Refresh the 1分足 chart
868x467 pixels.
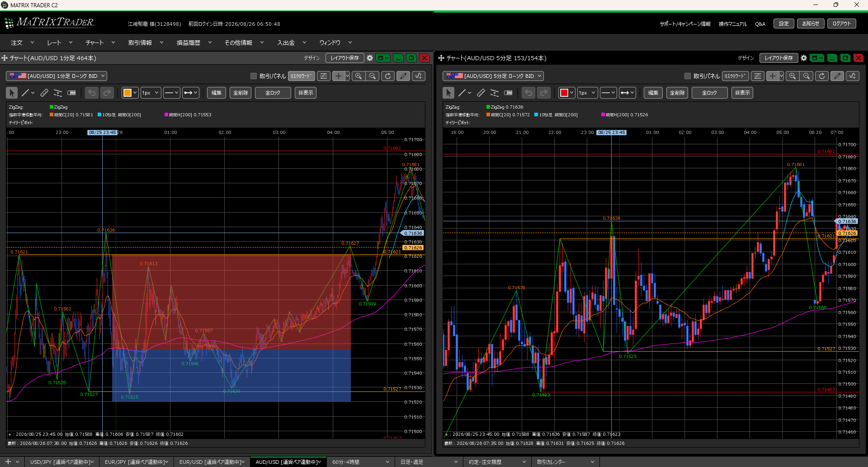(388, 76)
